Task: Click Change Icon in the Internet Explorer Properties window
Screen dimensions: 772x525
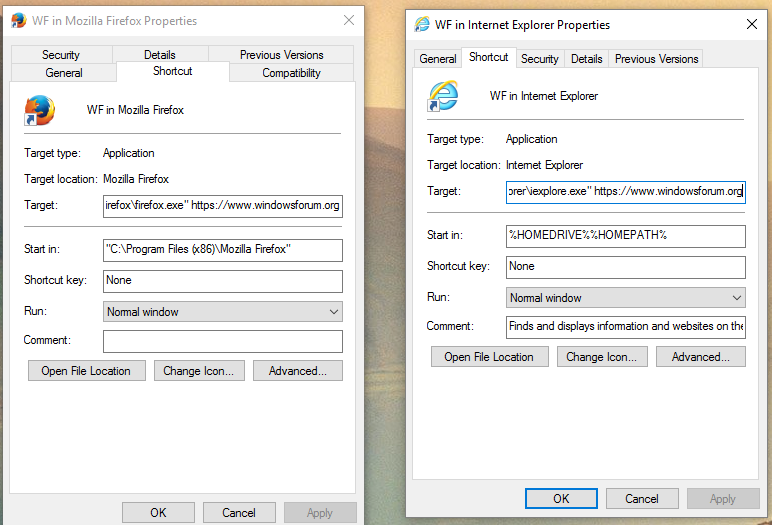Action: pyautogui.click(x=602, y=357)
